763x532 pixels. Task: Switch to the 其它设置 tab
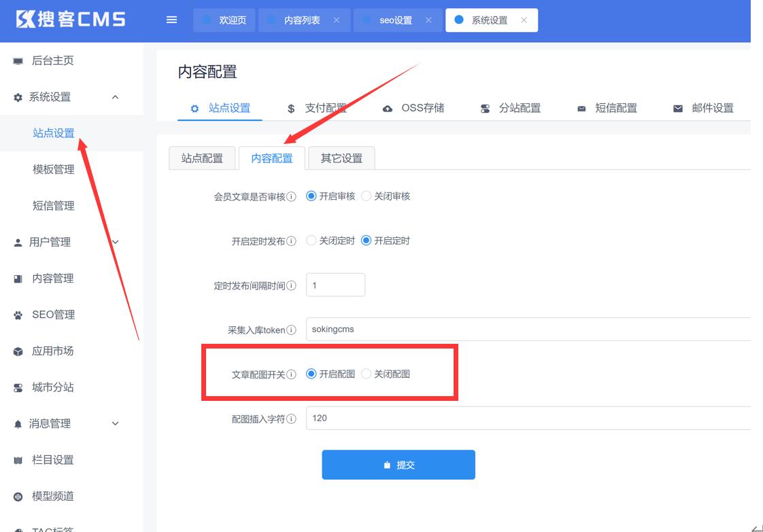pyautogui.click(x=341, y=158)
